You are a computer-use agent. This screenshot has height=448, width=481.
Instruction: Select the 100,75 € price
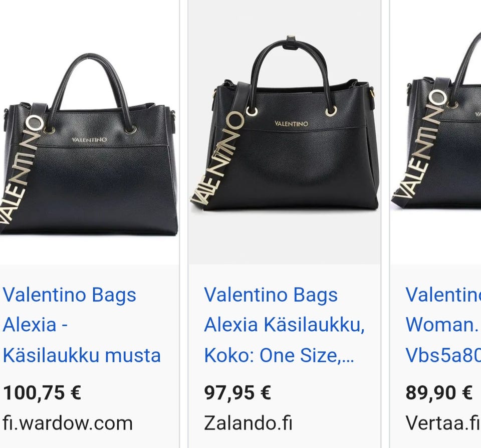[42, 392]
